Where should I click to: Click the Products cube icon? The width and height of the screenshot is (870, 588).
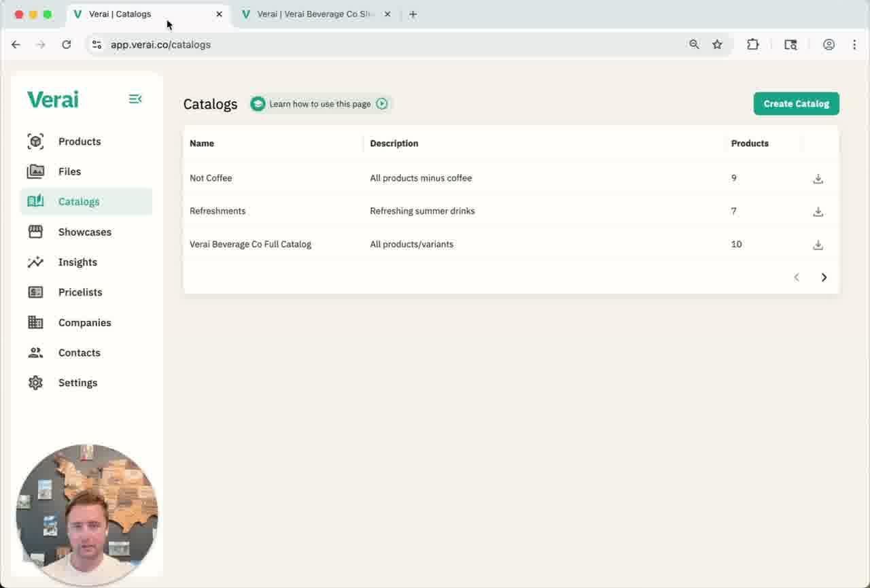[x=35, y=141]
